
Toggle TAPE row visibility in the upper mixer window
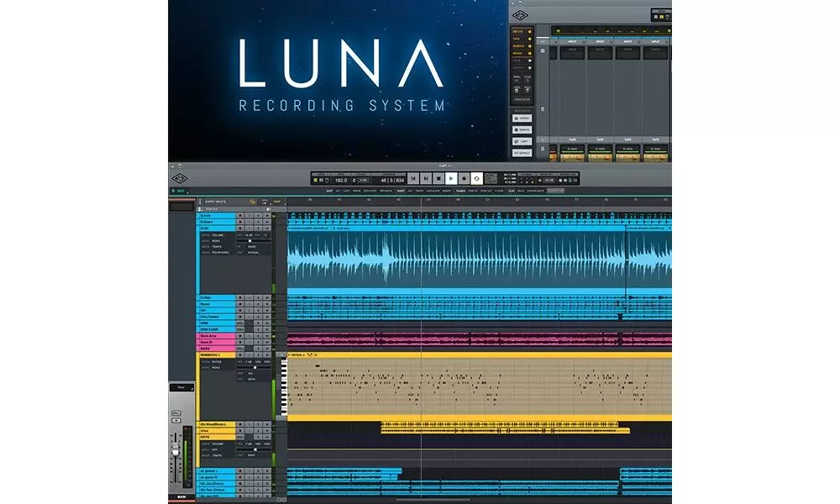[522, 39]
